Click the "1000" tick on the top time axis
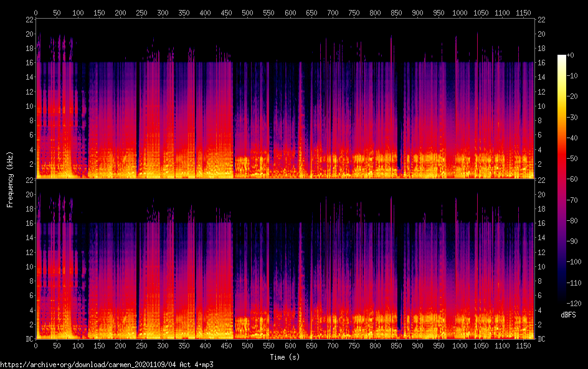This screenshot has height=369, width=588. click(460, 12)
